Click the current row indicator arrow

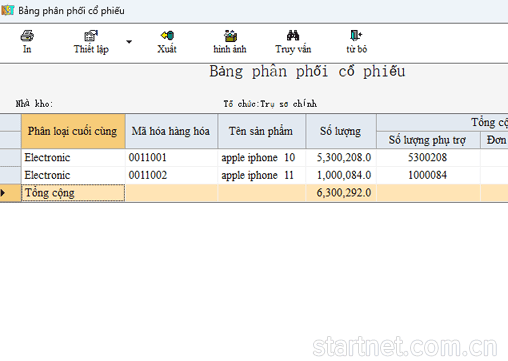(x=3, y=193)
